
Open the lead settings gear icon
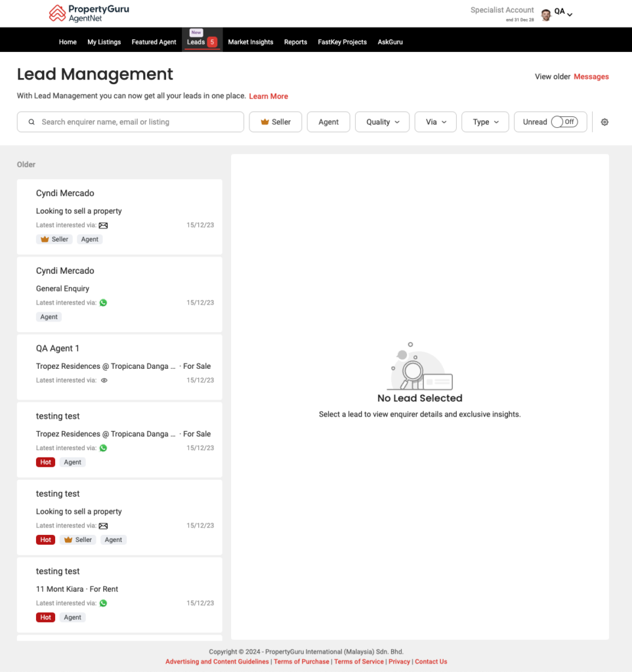click(x=604, y=121)
